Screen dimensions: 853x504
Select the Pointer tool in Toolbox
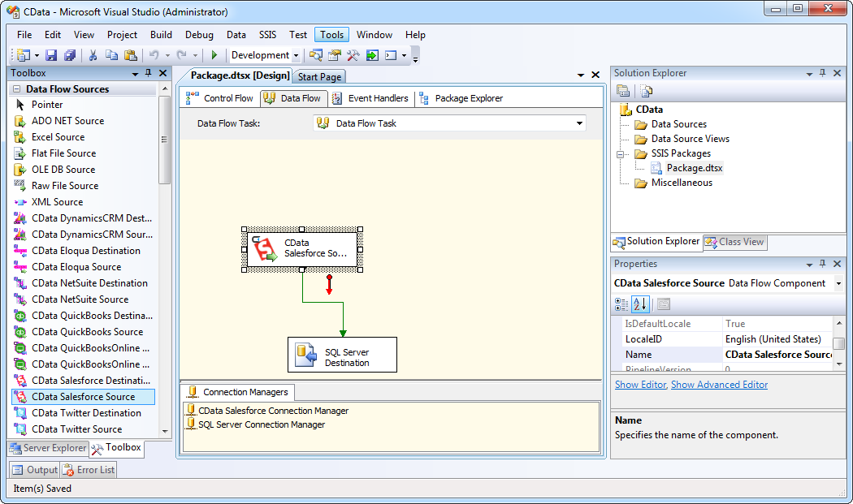tap(47, 105)
